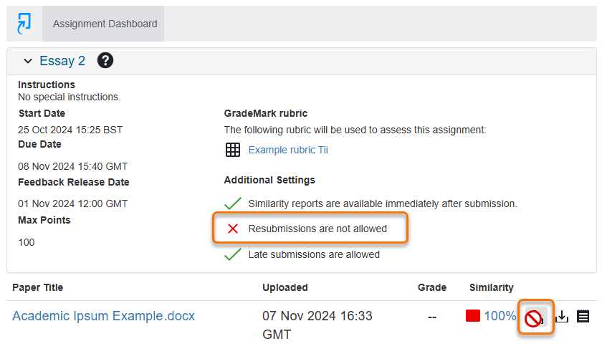Open the 100% similarity report
The width and height of the screenshot is (602, 364).
500,316
